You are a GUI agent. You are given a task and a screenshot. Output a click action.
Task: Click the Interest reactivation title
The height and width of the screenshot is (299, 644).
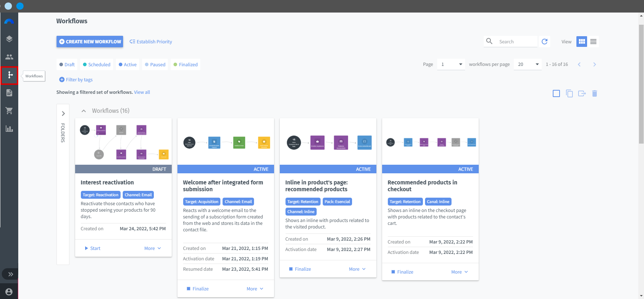pos(107,182)
